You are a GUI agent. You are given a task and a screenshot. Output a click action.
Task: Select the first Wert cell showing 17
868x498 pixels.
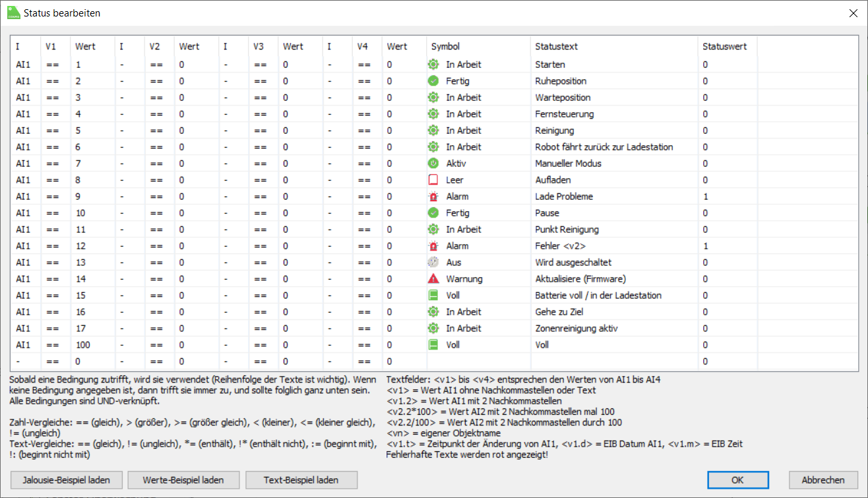(x=92, y=328)
